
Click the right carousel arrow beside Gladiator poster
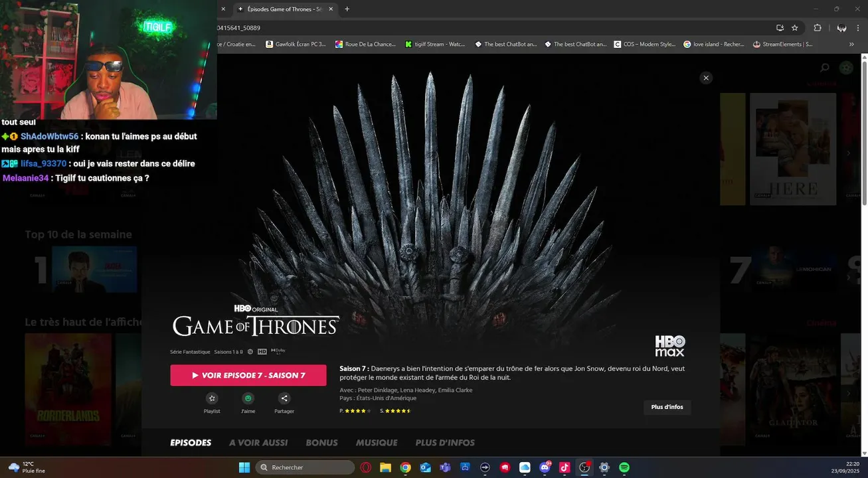(x=848, y=393)
